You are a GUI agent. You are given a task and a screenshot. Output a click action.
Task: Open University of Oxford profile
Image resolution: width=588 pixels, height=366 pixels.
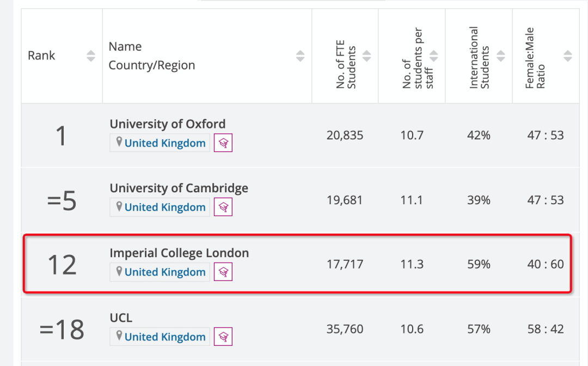pyautogui.click(x=168, y=124)
